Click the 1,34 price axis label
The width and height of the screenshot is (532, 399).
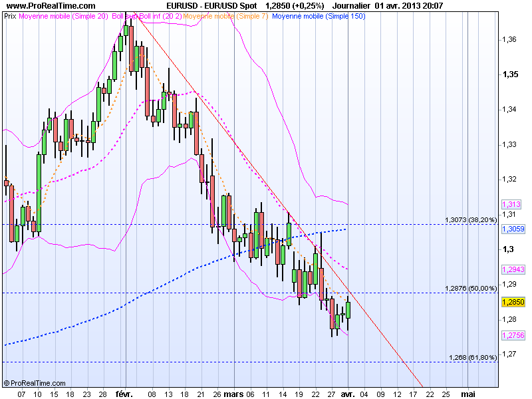point(509,109)
